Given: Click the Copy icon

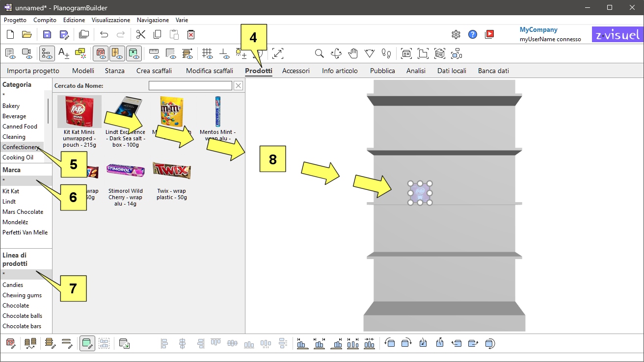Looking at the screenshot, I should pyautogui.click(x=158, y=34).
